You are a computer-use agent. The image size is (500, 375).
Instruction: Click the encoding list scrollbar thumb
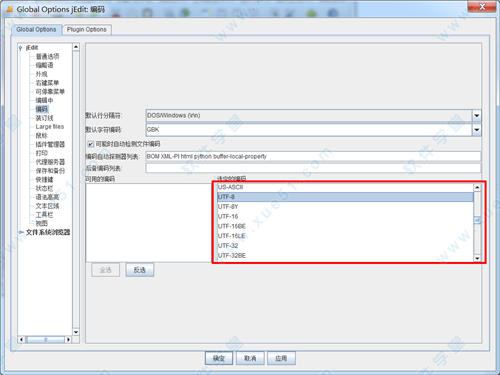pyautogui.click(x=477, y=220)
